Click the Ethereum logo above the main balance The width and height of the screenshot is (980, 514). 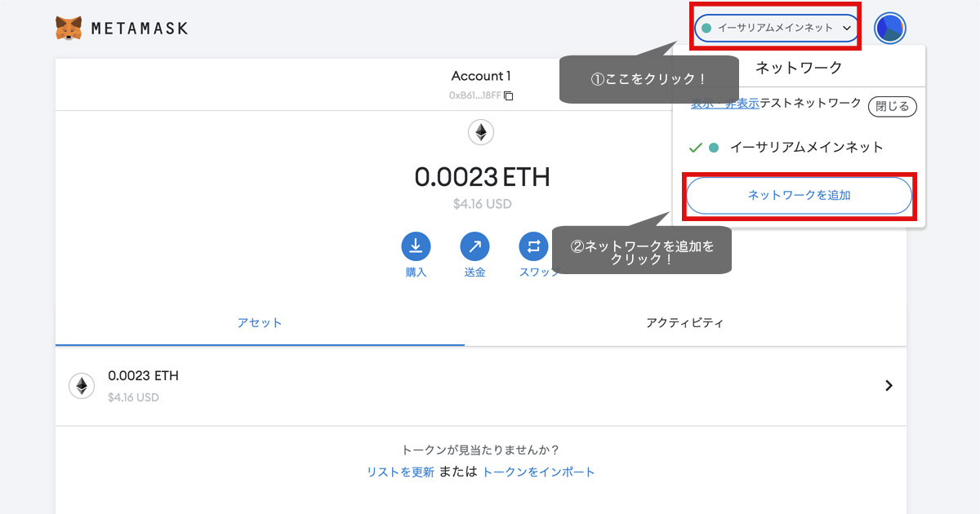481,132
